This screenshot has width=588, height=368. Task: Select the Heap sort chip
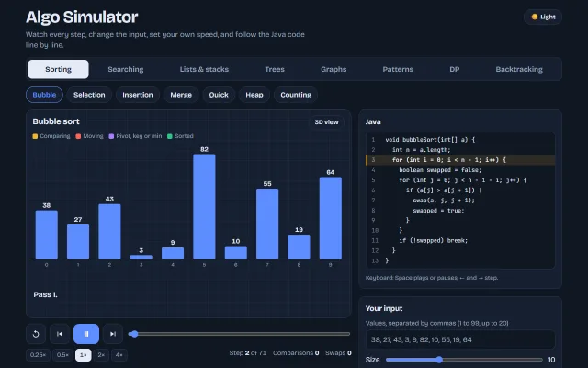coord(254,95)
